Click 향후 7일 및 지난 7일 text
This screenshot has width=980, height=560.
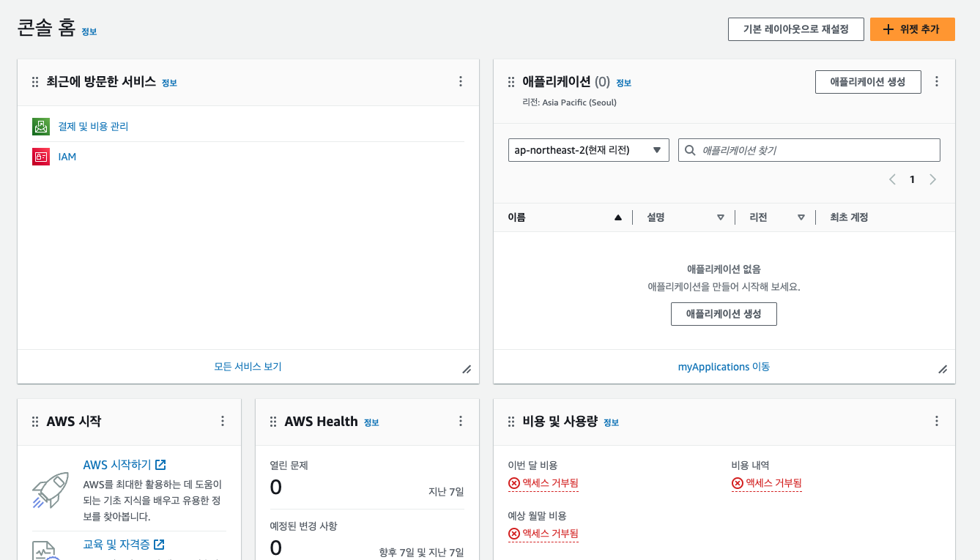click(x=421, y=553)
